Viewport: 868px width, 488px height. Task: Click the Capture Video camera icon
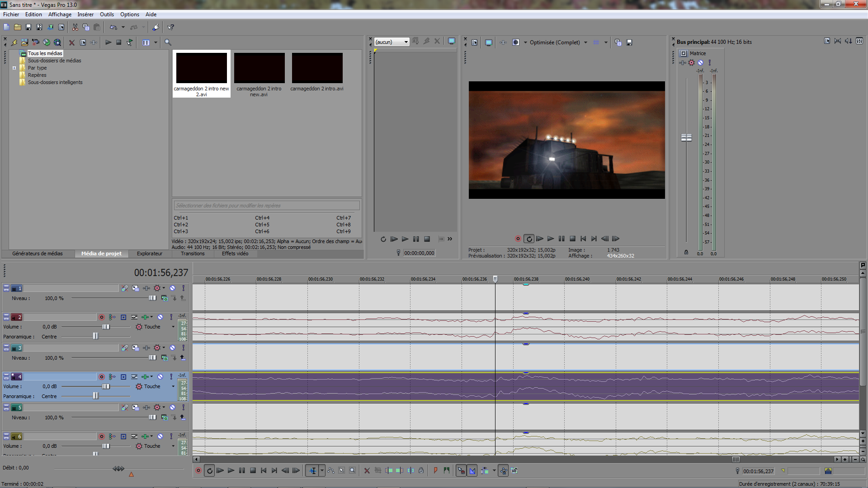35,42
